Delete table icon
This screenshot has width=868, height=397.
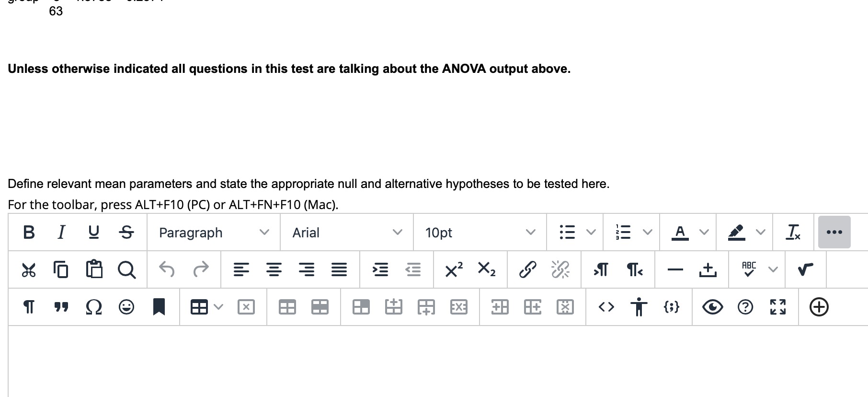(x=246, y=307)
